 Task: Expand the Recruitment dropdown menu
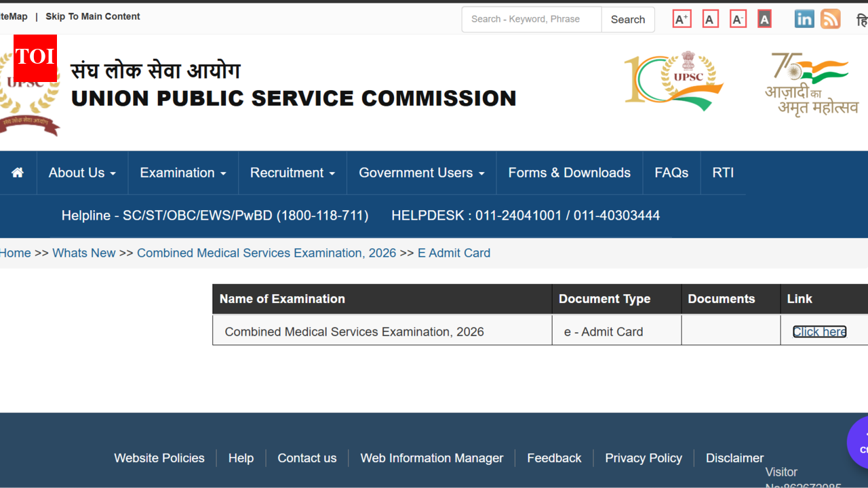292,173
